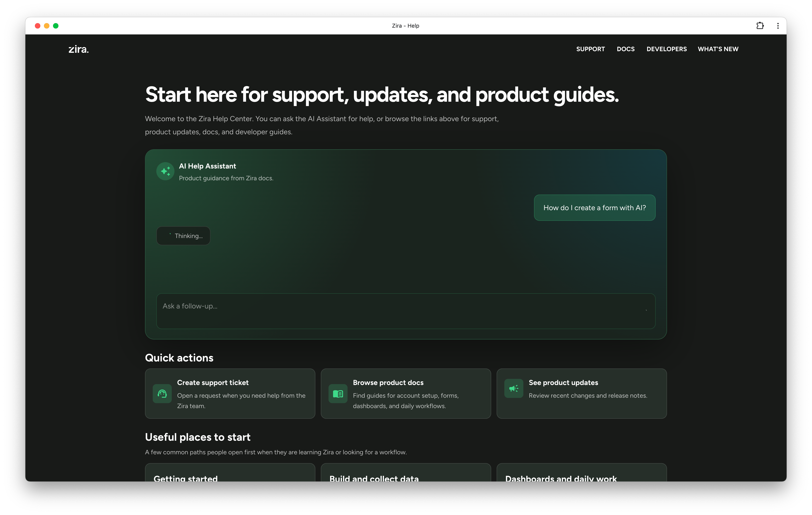Open the Getting started card
This screenshot has height=515, width=812.
click(230, 472)
